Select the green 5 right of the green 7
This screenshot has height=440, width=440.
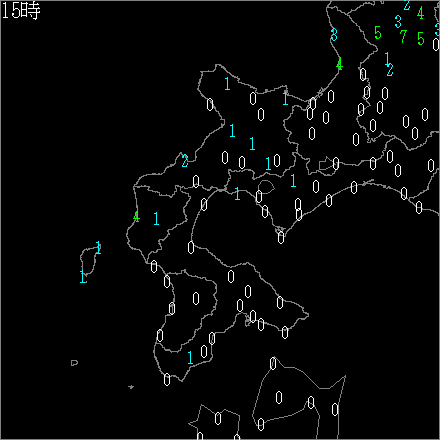(421, 38)
